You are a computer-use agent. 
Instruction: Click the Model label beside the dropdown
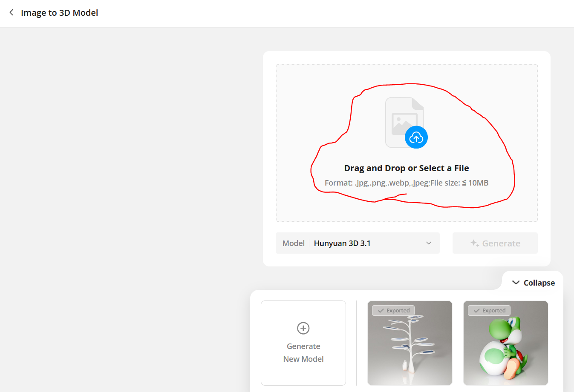pos(294,243)
